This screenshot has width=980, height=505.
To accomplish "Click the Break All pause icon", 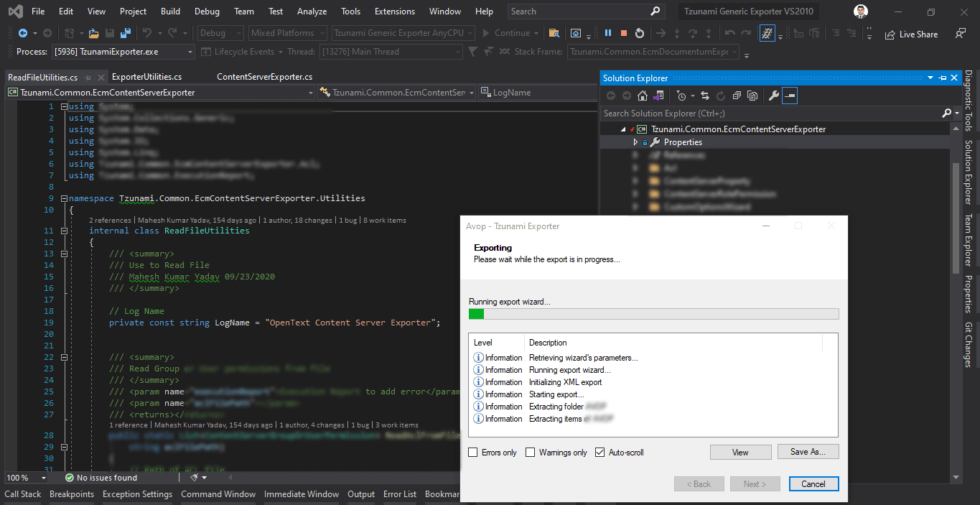I will click(x=608, y=33).
